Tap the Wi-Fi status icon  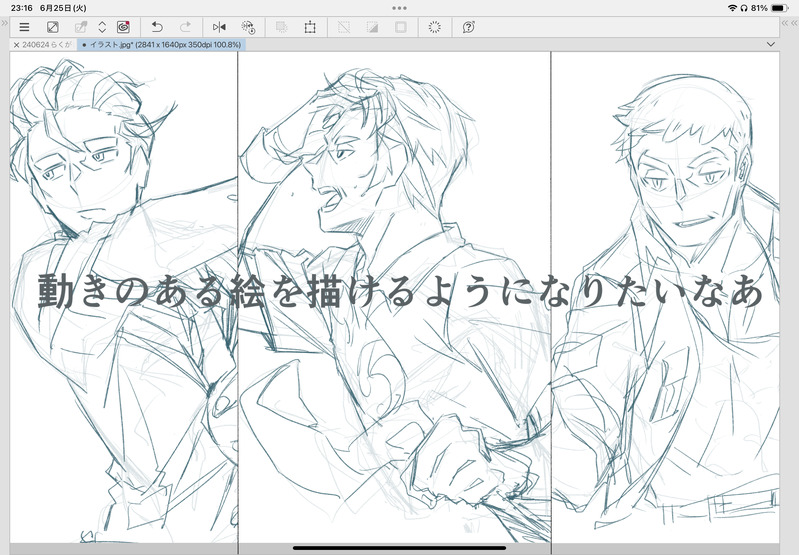point(732,8)
